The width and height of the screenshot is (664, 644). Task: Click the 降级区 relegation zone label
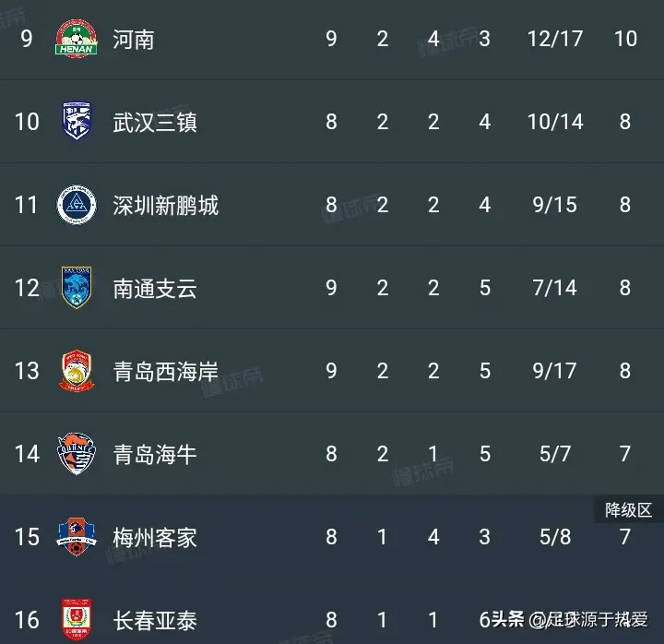pyautogui.click(x=628, y=509)
